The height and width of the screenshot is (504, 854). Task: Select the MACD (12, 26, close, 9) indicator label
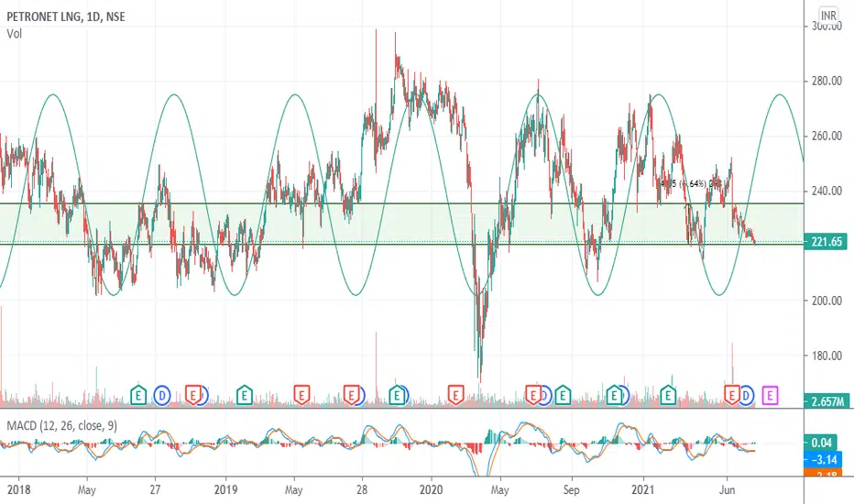point(61,425)
